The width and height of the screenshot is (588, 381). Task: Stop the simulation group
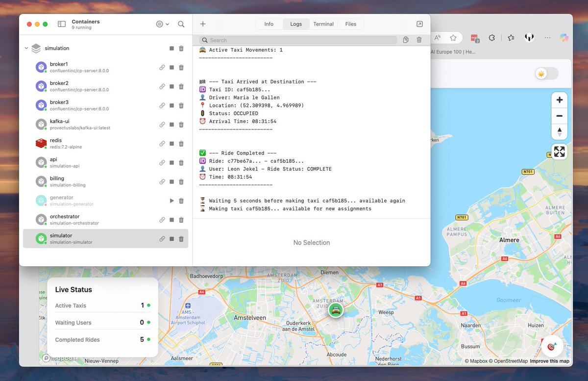pos(171,48)
